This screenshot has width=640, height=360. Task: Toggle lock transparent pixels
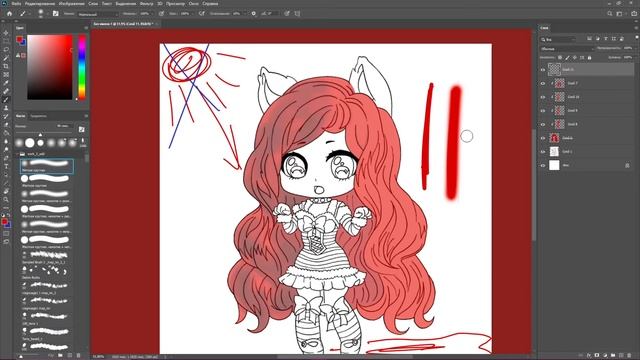tap(560, 58)
